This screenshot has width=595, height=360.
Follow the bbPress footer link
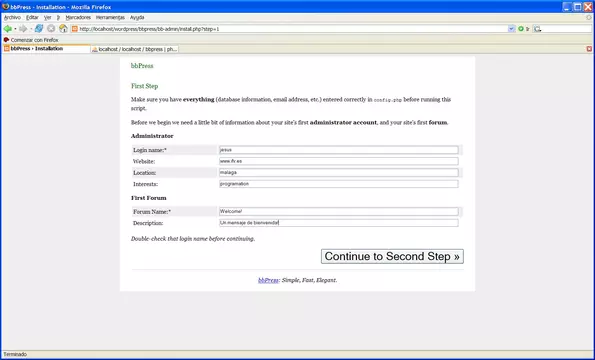pyautogui.click(x=268, y=280)
